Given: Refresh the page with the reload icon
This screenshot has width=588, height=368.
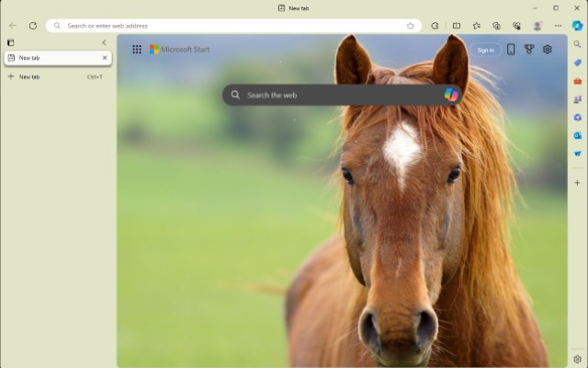Looking at the screenshot, I should [x=33, y=26].
